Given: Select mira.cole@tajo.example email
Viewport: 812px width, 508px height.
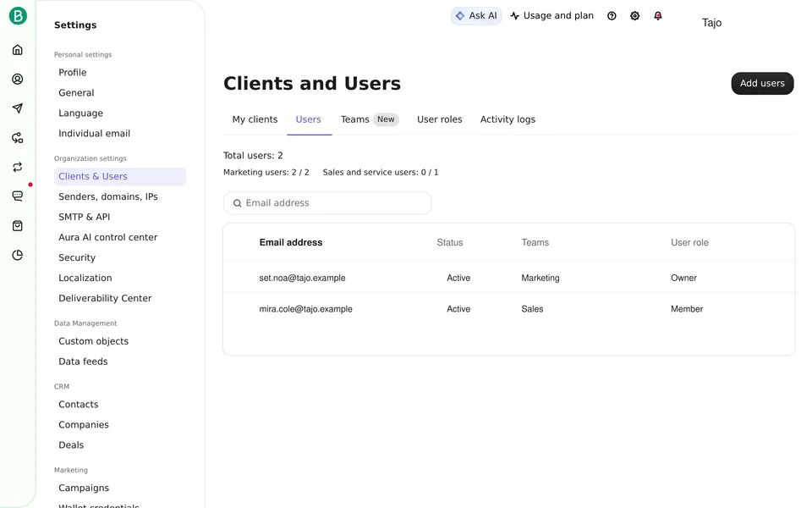Looking at the screenshot, I should tap(305, 309).
